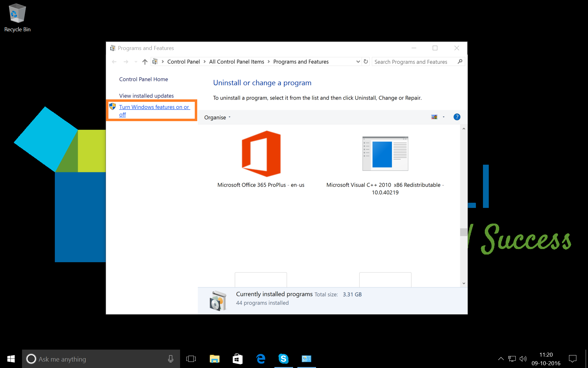Click the Ask me anything search box

tap(101, 359)
